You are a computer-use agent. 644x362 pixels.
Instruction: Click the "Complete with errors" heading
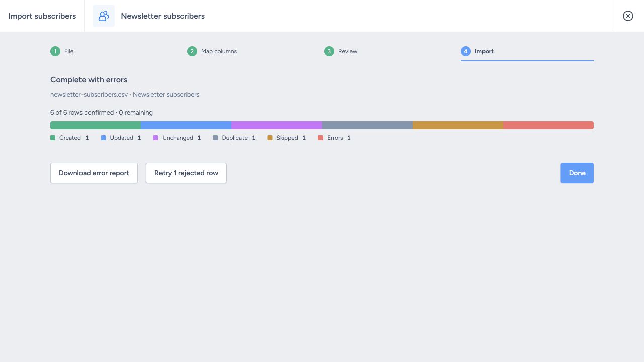coord(89,80)
